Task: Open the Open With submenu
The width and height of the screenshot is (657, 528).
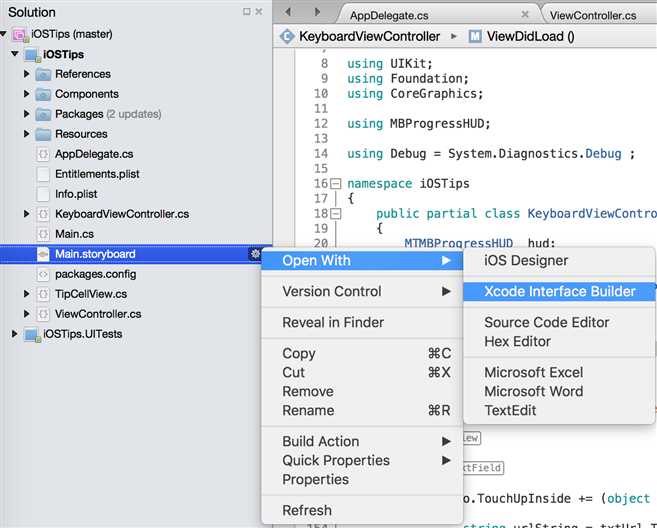Action: coord(362,260)
